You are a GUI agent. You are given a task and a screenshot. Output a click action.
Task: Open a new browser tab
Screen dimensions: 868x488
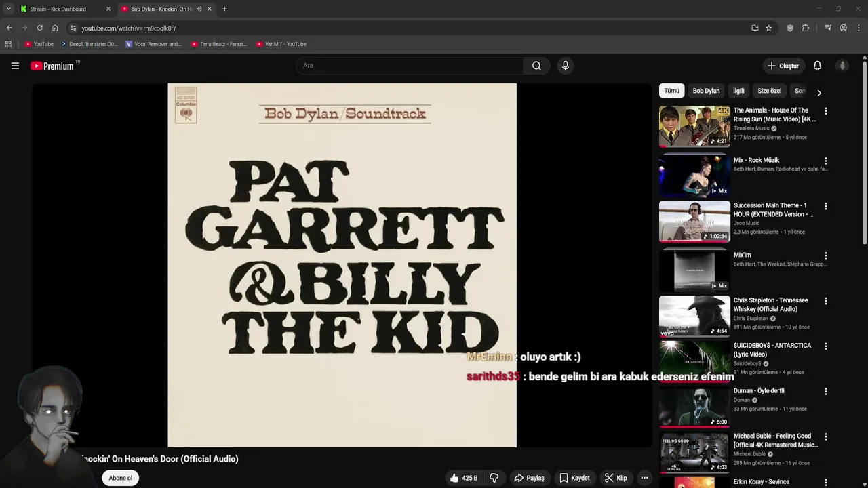click(x=224, y=9)
